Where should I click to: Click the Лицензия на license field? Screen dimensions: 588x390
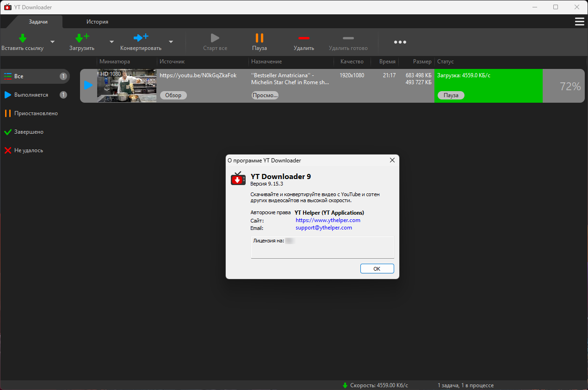pos(322,248)
